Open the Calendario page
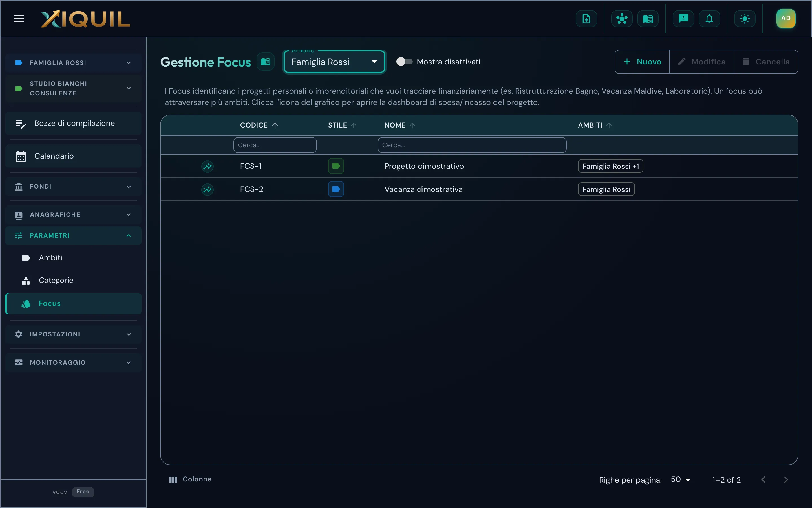Viewport: 812px width, 508px height. click(x=73, y=156)
